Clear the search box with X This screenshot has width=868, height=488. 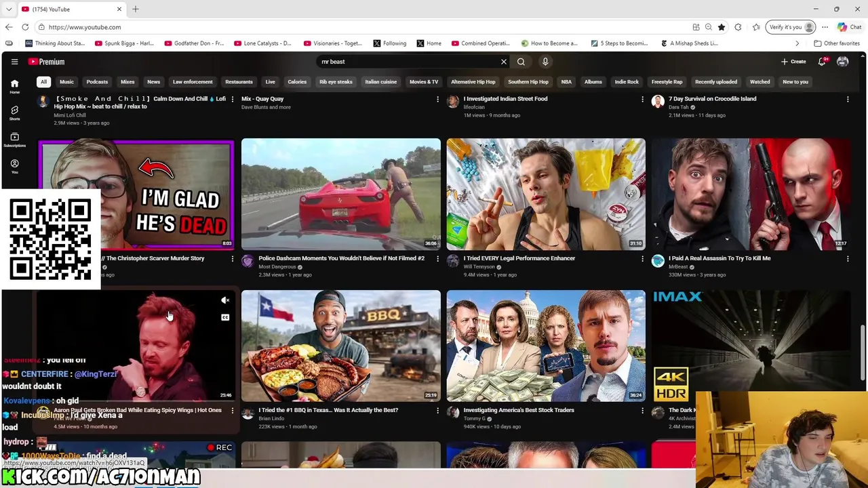click(x=503, y=62)
